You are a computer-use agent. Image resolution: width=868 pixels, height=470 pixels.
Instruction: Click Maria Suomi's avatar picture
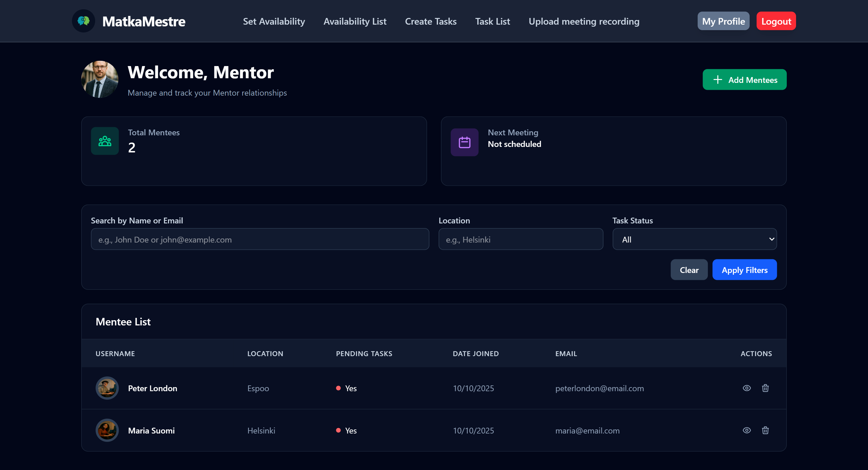[107, 430]
